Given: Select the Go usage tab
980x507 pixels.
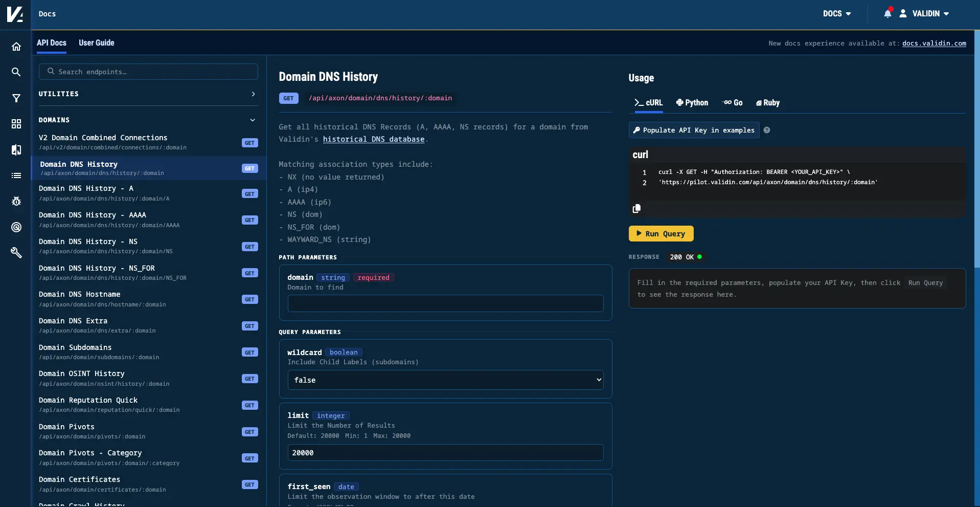Looking at the screenshot, I should [733, 103].
